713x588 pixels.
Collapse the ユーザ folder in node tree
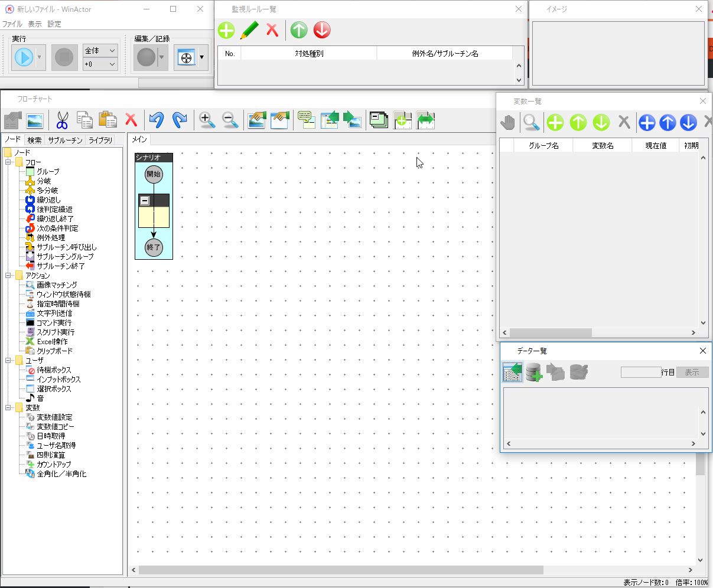[x=8, y=360]
